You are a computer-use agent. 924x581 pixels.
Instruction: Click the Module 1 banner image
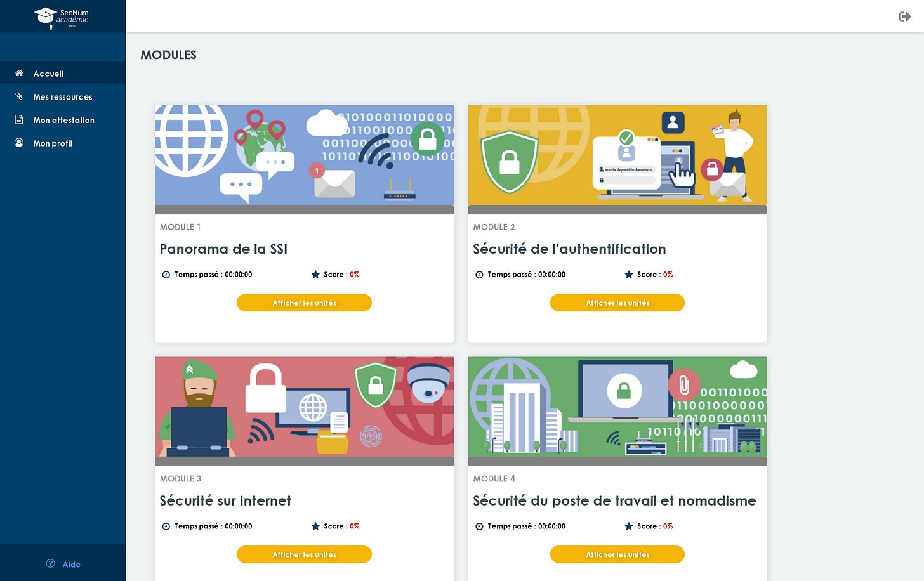coord(304,155)
